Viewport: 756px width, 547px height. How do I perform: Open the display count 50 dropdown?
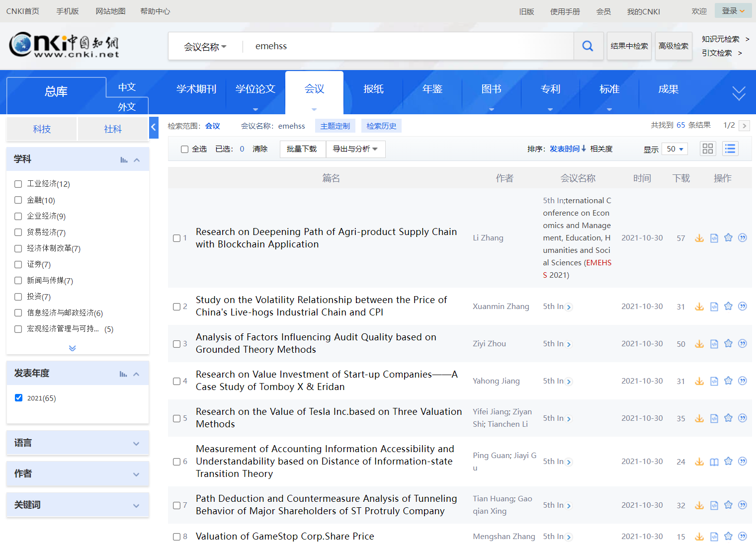click(674, 149)
